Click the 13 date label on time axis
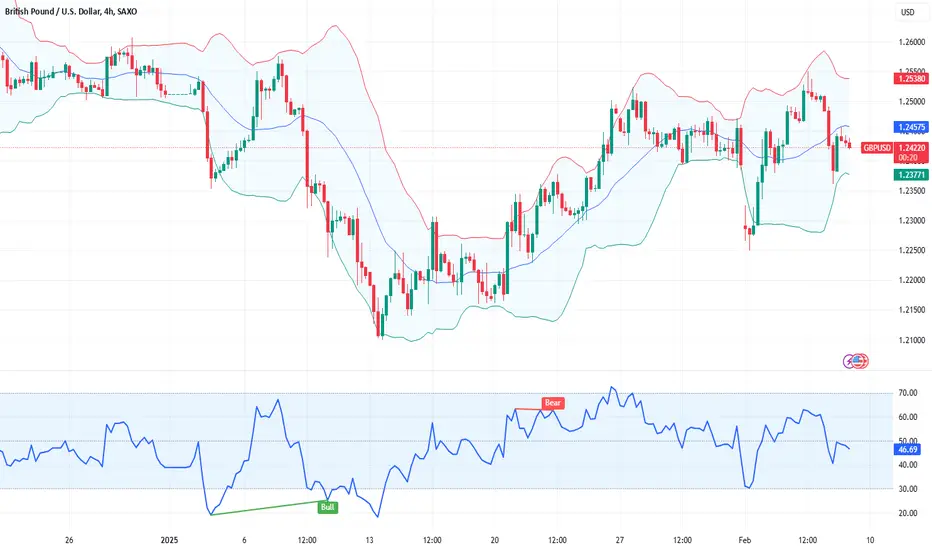The width and height of the screenshot is (932, 550). (369, 540)
